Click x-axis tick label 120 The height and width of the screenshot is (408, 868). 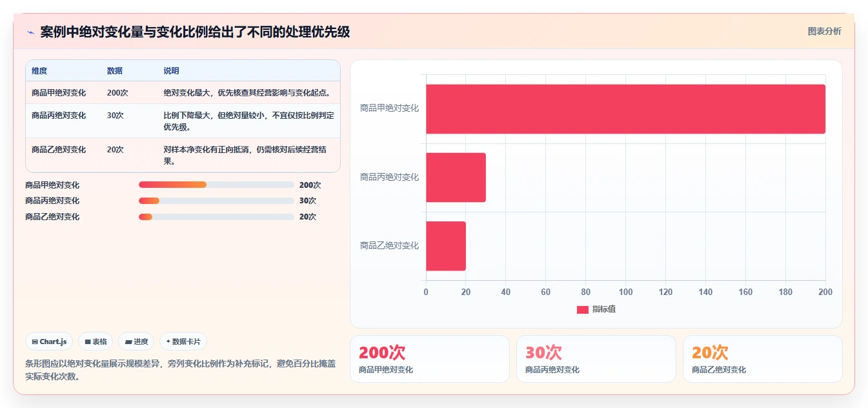(x=665, y=292)
